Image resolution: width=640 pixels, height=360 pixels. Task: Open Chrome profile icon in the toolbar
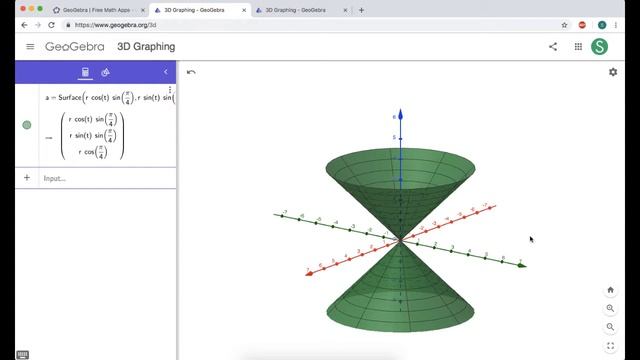tap(602, 25)
